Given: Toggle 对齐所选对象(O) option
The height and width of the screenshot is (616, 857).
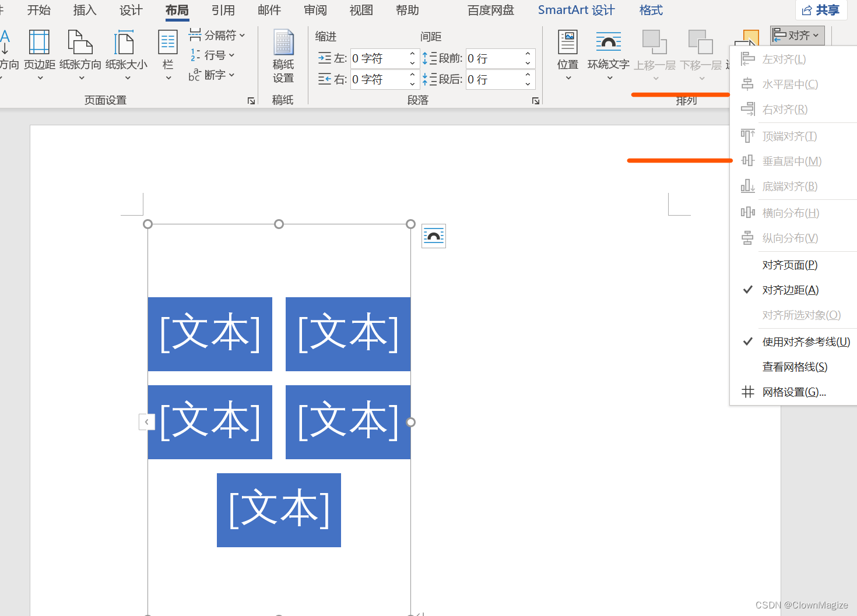Looking at the screenshot, I should 793,315.
